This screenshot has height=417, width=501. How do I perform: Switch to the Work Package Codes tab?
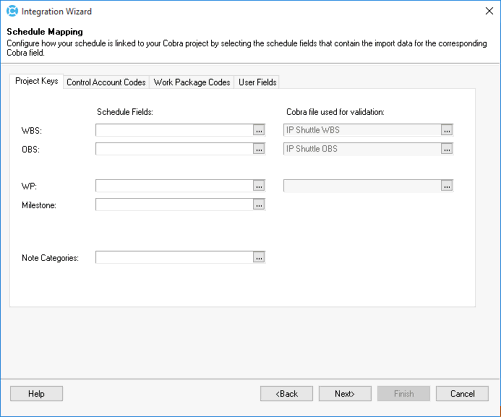pos(192,82)
